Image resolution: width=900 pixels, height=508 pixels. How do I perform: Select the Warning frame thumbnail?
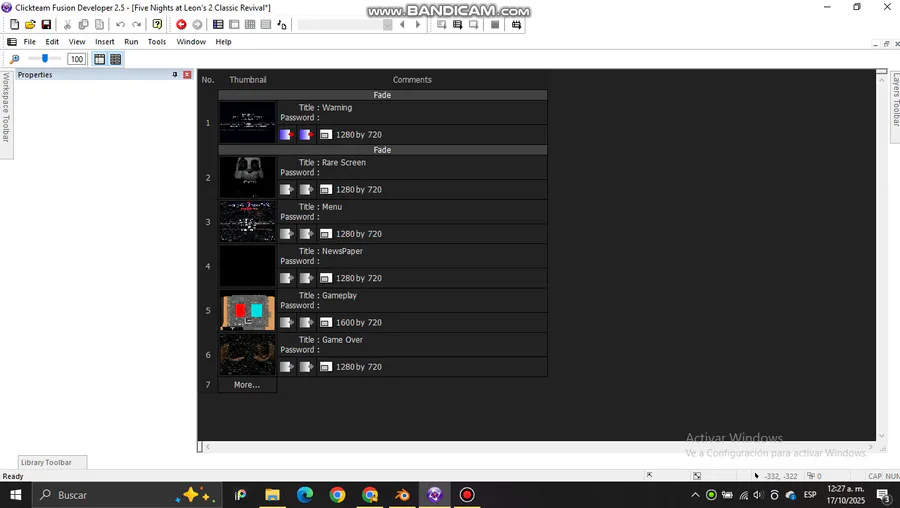click(x=247, y=122)
